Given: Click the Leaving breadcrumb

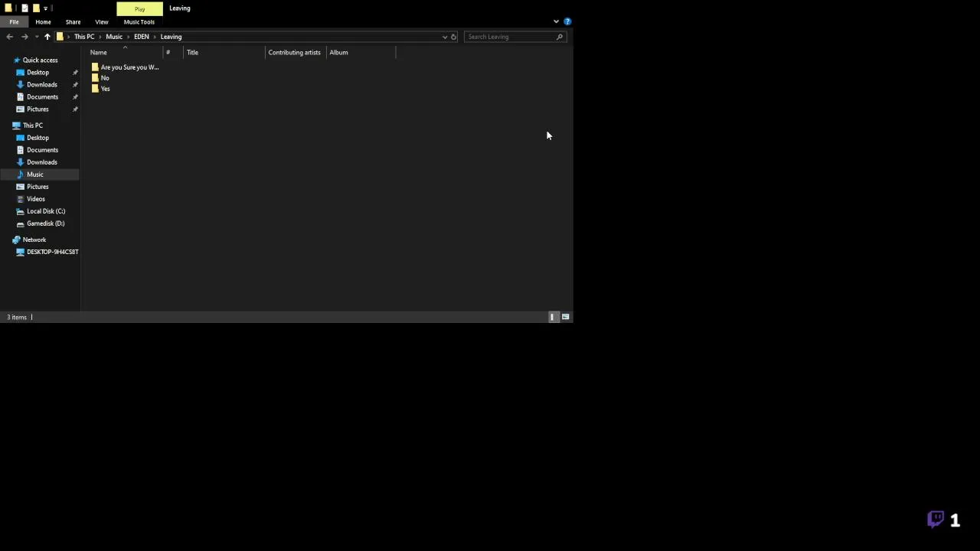Looking at the screenshot, I should (171, 37).
